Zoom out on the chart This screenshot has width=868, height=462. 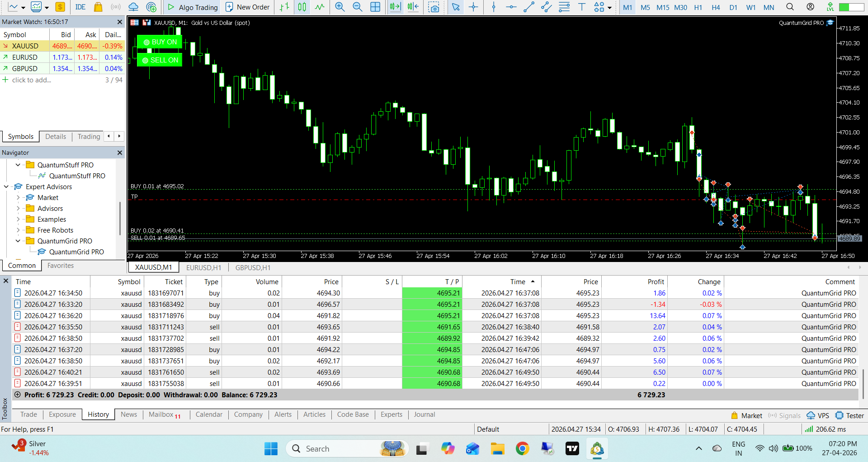[x=357, y=7]
